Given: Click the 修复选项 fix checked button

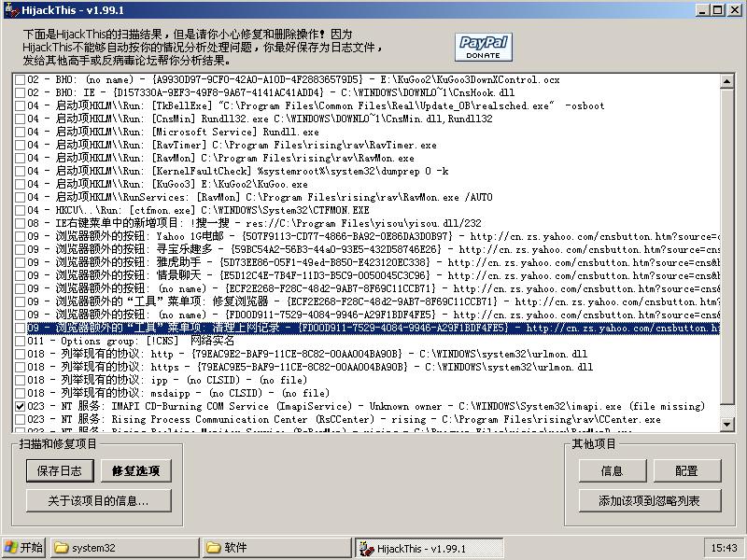Looking at the screenshot, I should [x=135, y=470].
